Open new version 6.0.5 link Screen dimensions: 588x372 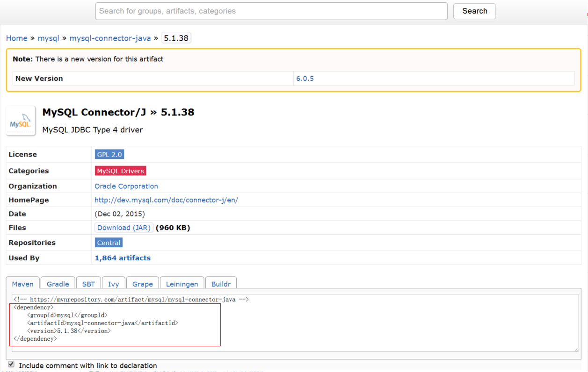pyautogui.click(x=305, y=79)
